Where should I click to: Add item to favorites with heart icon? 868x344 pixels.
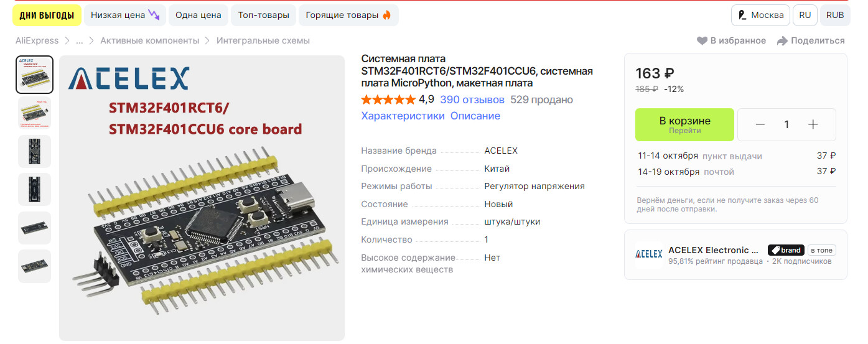click(702, 40)
